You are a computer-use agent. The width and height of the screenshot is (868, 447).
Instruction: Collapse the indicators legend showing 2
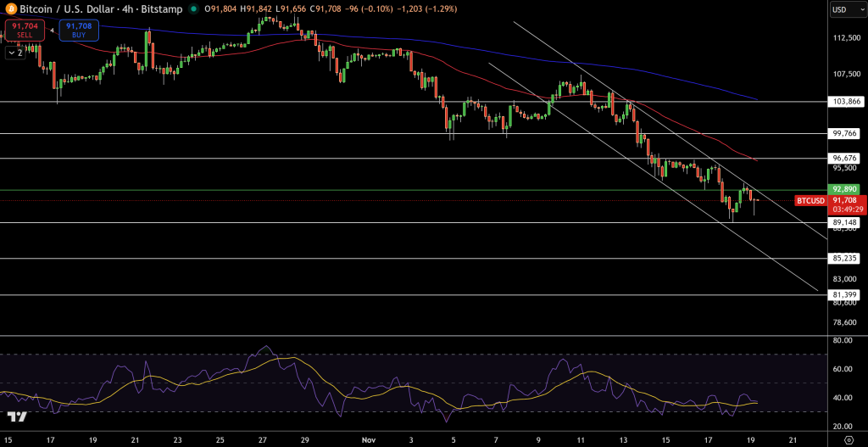(15, 53)
